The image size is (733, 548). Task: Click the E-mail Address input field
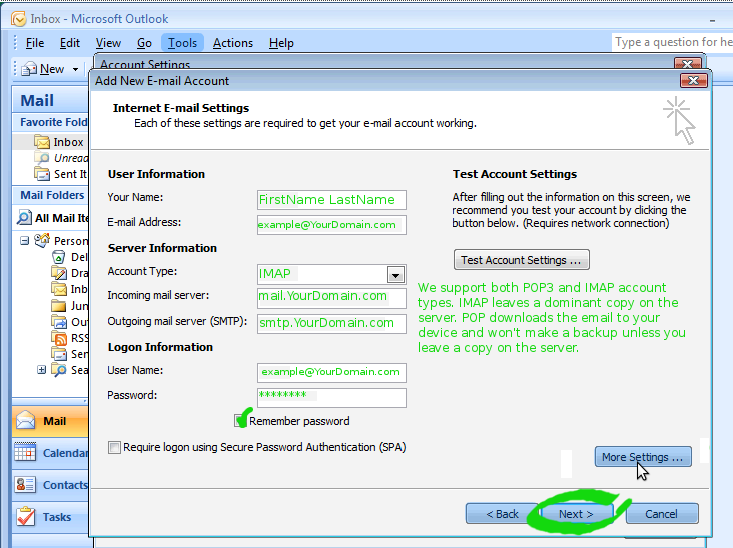332,225
